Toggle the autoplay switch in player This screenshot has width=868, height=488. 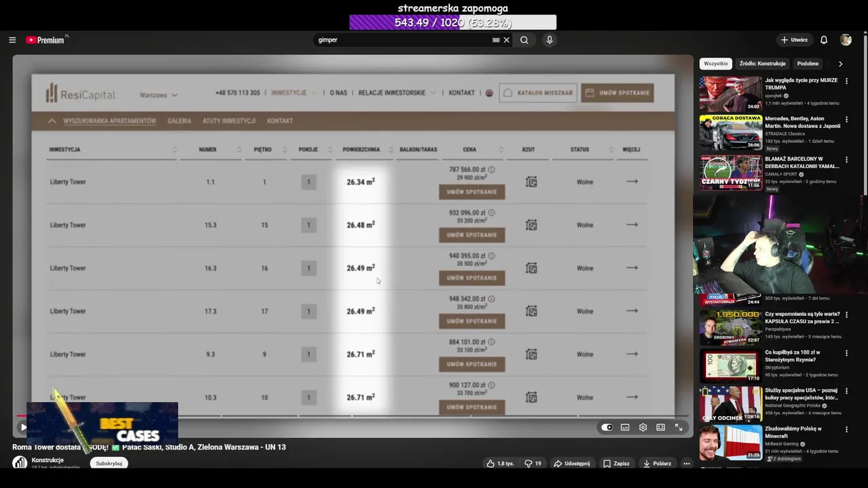pyautogui.click(x=607, y=427)
